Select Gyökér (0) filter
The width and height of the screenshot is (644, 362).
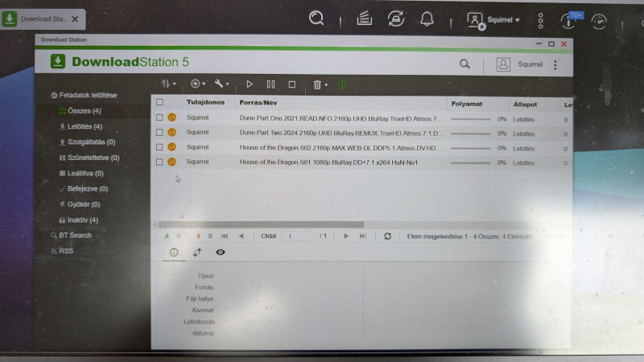[80, 204]
